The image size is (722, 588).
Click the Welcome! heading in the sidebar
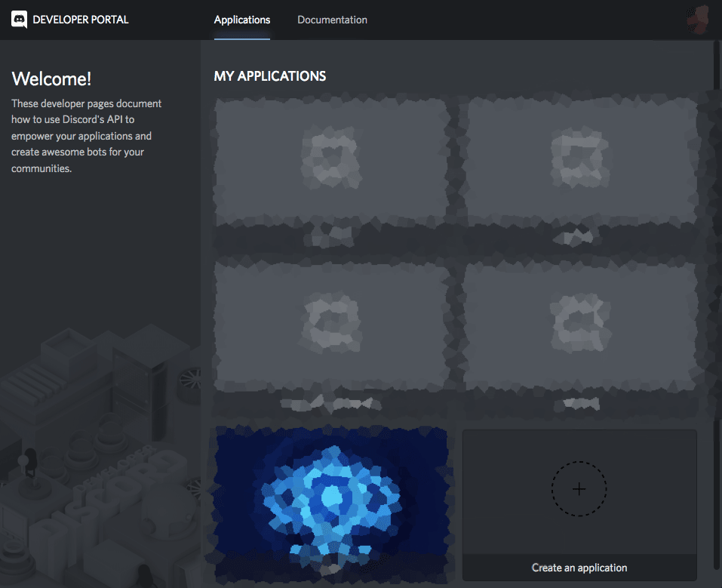pos(51,79)
